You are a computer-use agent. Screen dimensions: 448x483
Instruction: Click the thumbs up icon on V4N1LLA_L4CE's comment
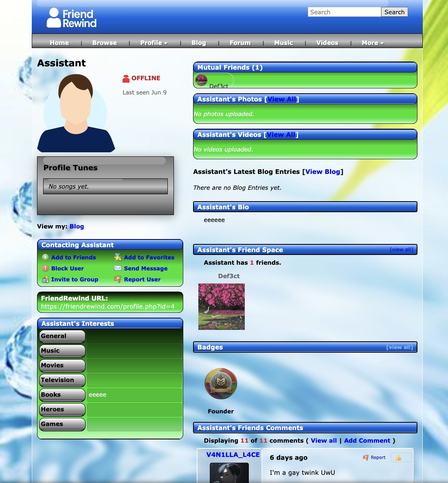coord(398,458)
